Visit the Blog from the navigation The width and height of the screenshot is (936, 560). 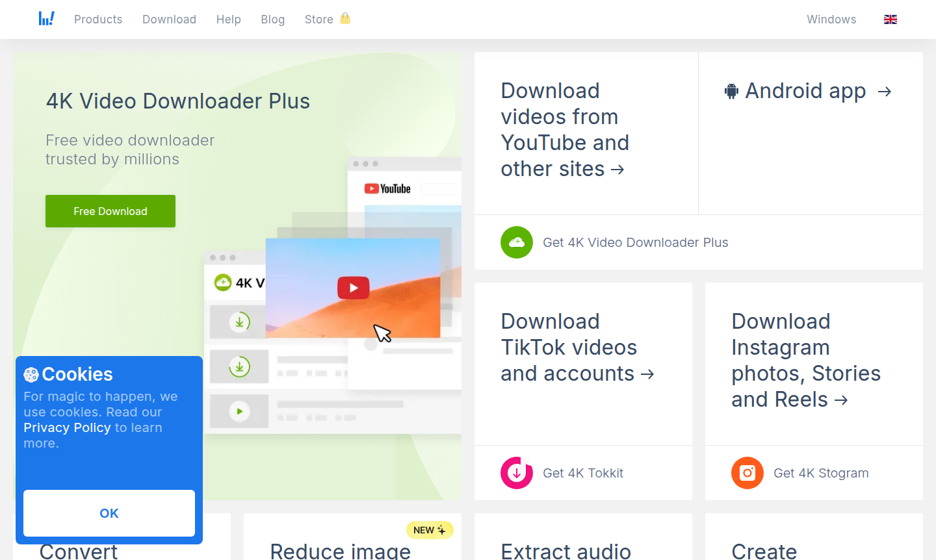pos(272,19)
